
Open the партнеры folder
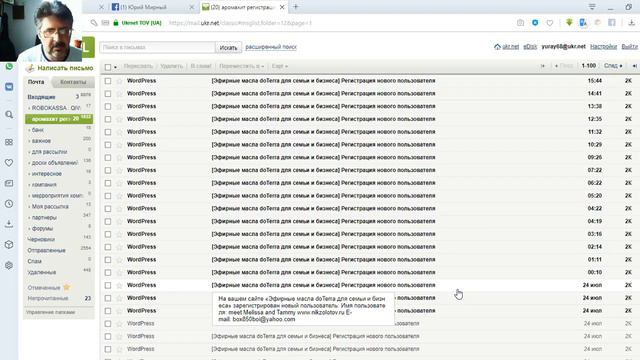click(44, 218)
